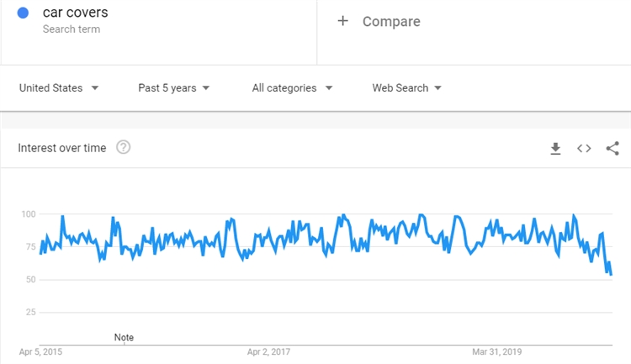The width and height of the screenshot is (631, 364).
Task: Open the All categories dropdown
Action: pos(292,87)
